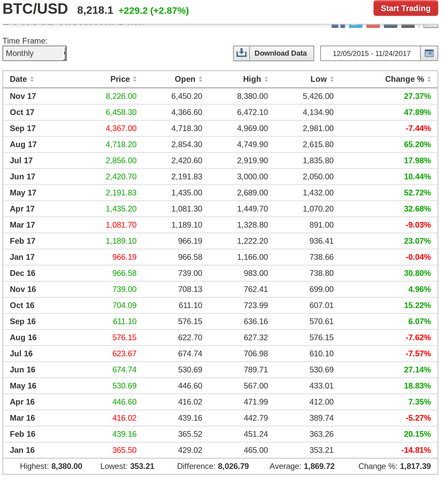Open the calendar date picker icon
444x480 pixels.
(x=429, y=53)
